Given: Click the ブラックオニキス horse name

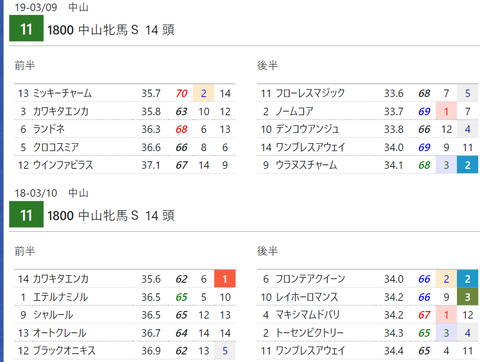Looking at the screenshot, I should (x=64, y=351).
